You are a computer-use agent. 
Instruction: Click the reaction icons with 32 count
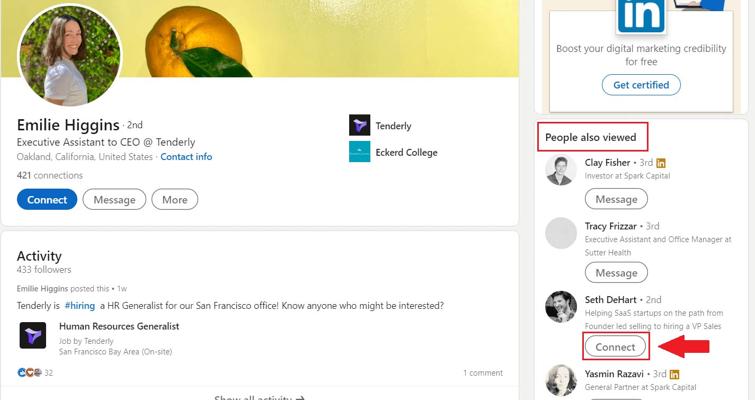35,373
